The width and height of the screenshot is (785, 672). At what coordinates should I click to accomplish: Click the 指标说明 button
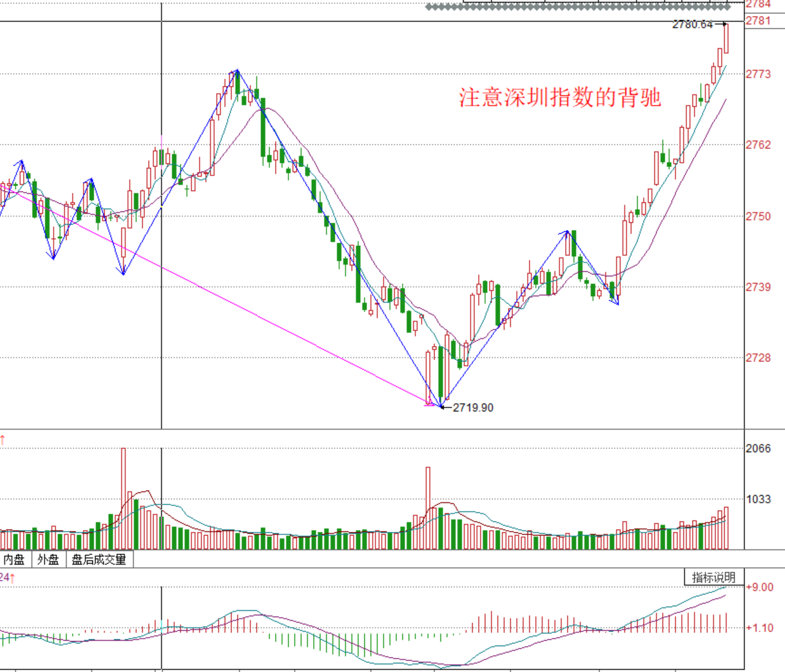click(x=714, y=577)
